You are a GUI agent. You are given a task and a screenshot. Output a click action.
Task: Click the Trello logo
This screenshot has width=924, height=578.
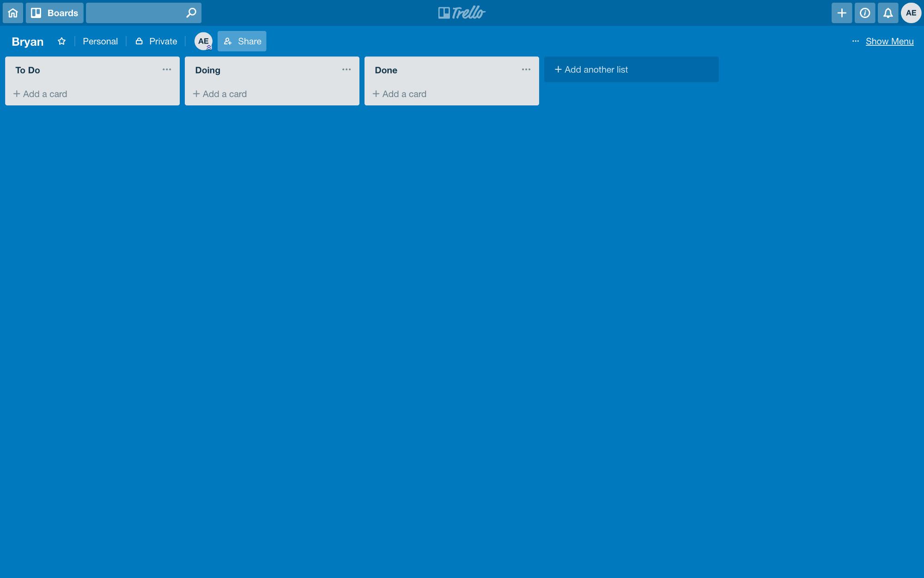coord(462,12)
